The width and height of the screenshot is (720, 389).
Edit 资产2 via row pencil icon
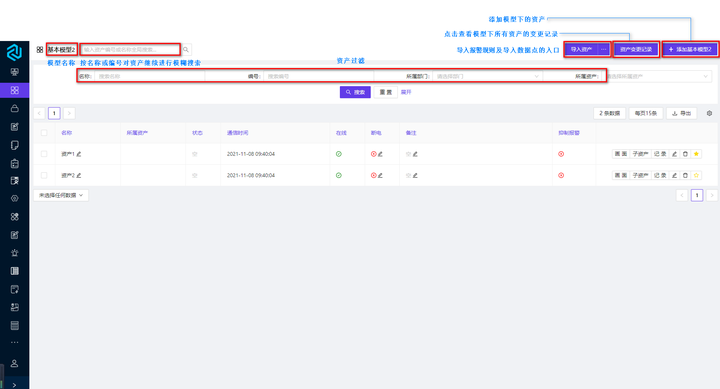tap(674, 175)
